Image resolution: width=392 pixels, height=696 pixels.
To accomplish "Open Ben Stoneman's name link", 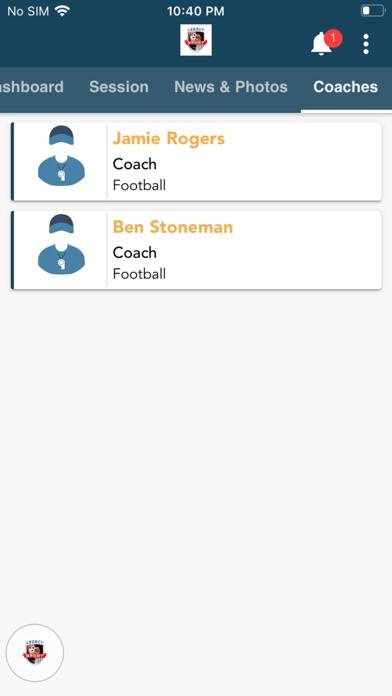I will pyautogui.click(x=173, y=227).
